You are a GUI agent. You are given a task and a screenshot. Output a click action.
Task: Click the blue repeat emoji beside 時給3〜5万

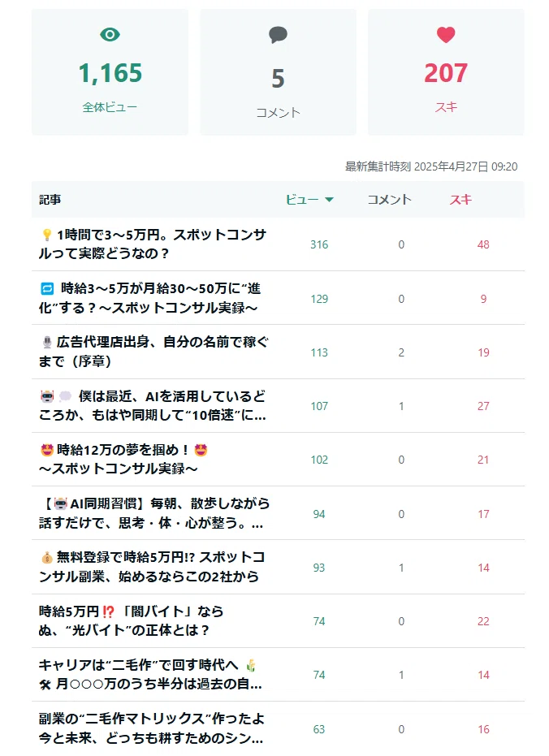pyautogui.click(x=47, y=288)
